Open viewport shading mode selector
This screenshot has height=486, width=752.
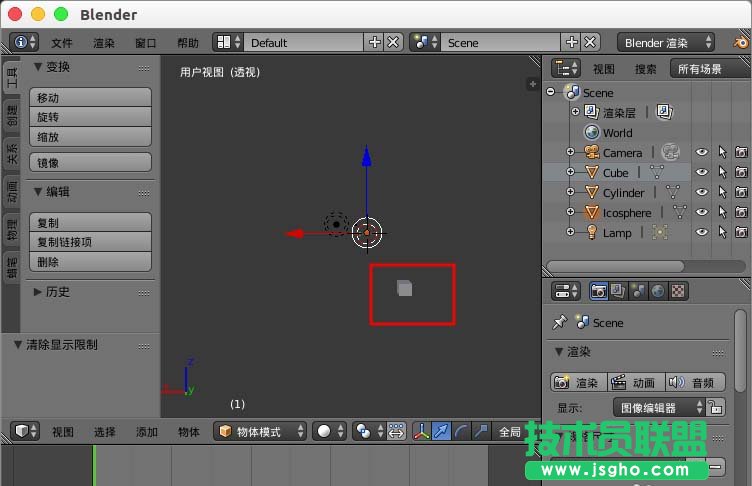(329, 431)
